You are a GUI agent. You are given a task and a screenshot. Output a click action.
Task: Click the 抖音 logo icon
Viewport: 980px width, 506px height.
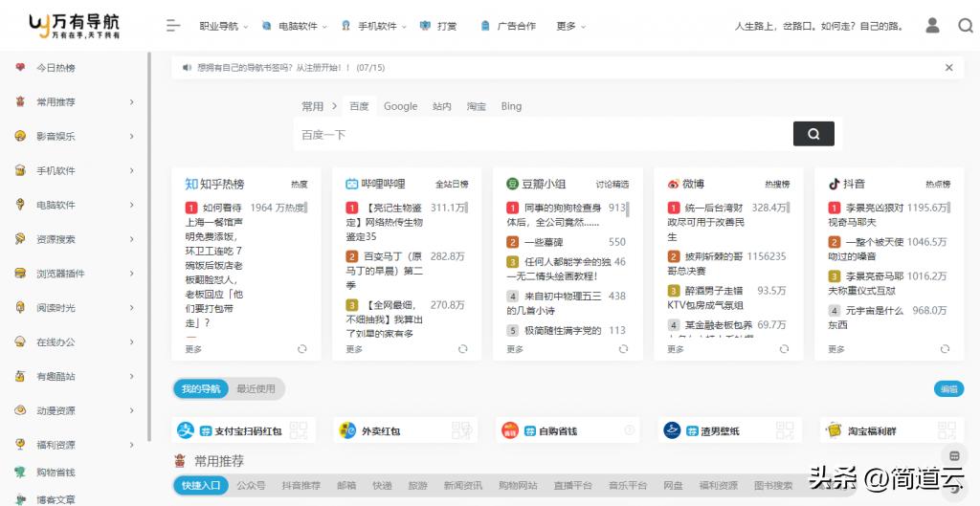click(834, 184)
